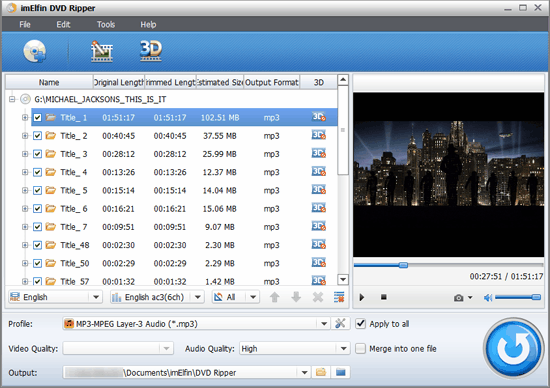The width and height of the screenshot is (550, 388).
Task: Click the video preview area
Action: 448,175
